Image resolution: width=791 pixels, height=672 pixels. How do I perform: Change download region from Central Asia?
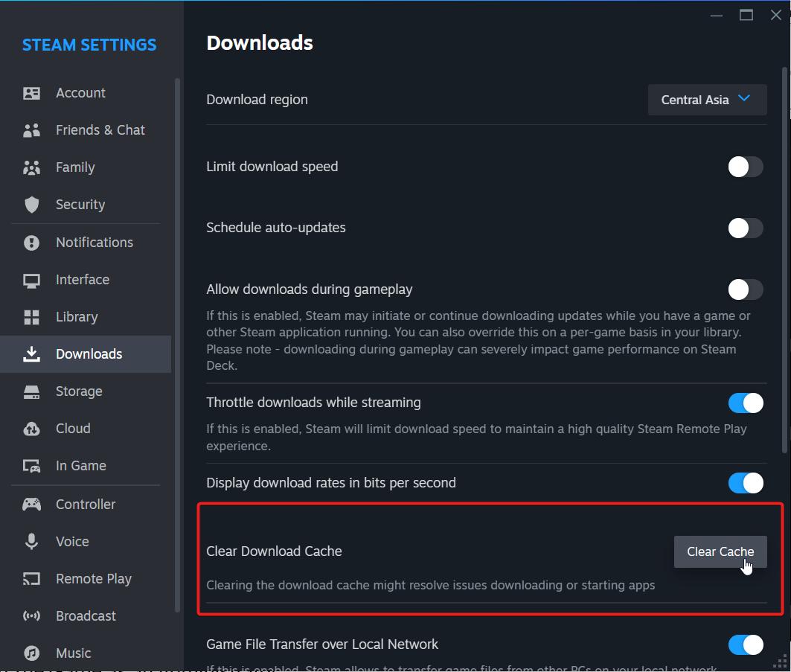(x=706, y=99)
